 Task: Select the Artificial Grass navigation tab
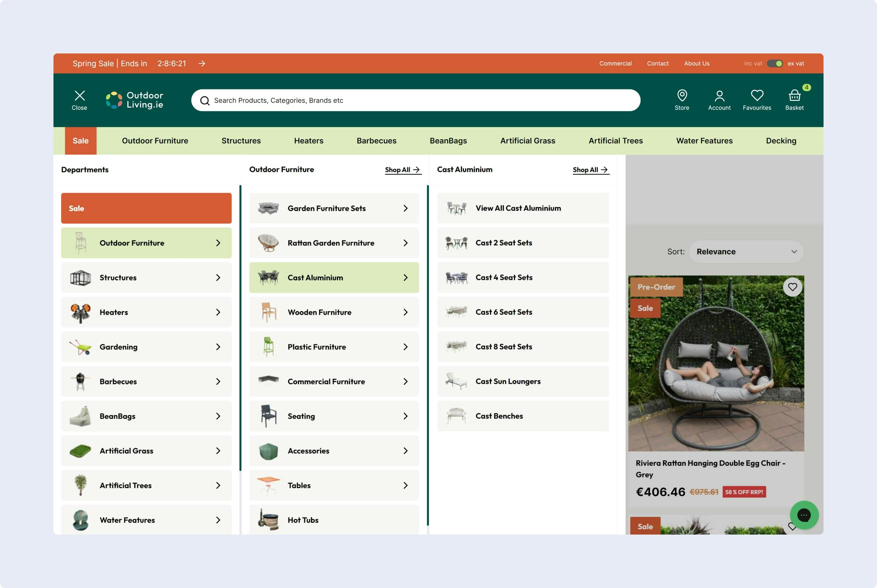pyautogui.click(x=527, y=141)
